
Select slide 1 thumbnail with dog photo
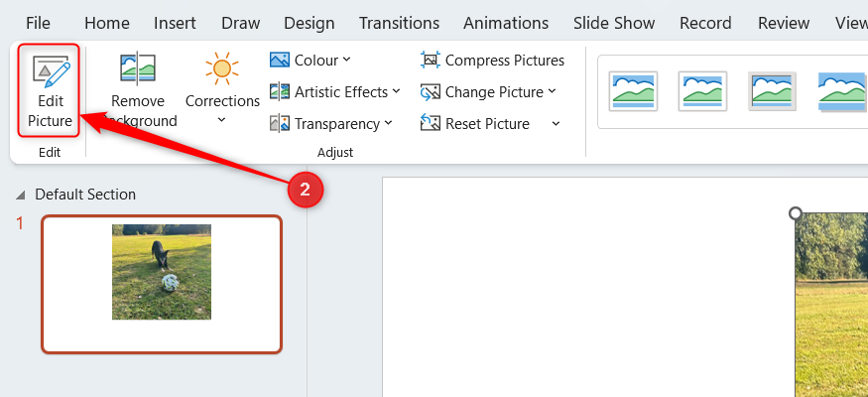(x=162, y=284)
